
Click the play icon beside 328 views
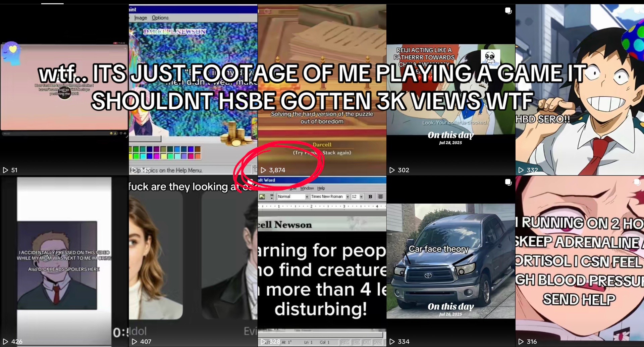pyautogui.click(x=263, y=342)
